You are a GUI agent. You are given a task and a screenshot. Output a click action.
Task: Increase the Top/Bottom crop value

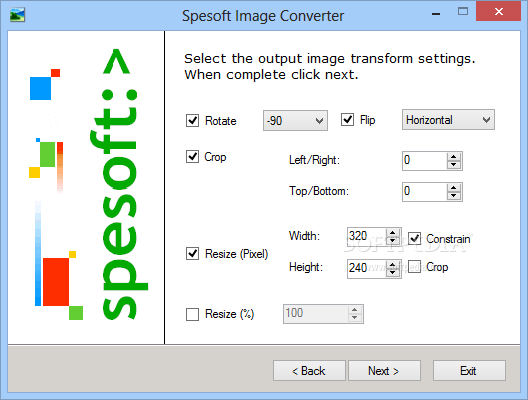[454, 188]
